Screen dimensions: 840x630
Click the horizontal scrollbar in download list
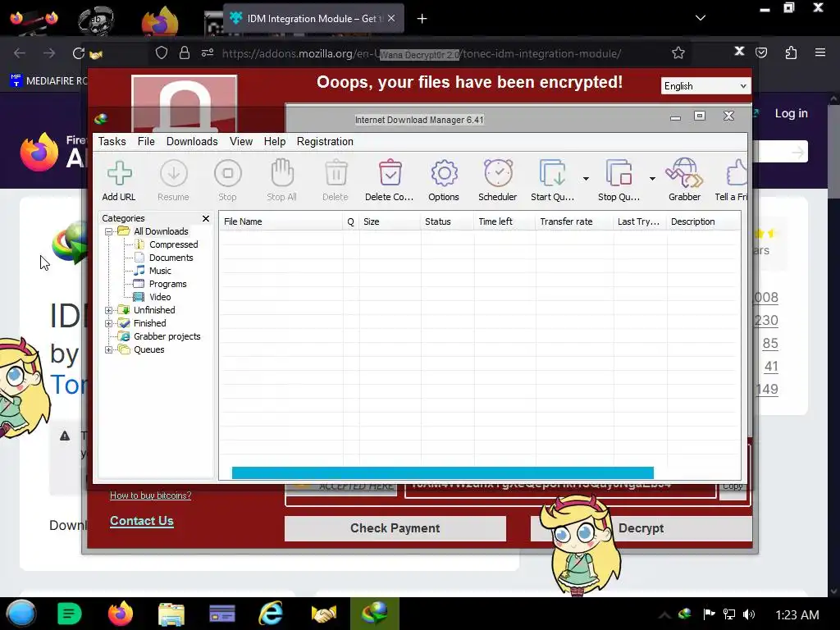tap(442, 472)
